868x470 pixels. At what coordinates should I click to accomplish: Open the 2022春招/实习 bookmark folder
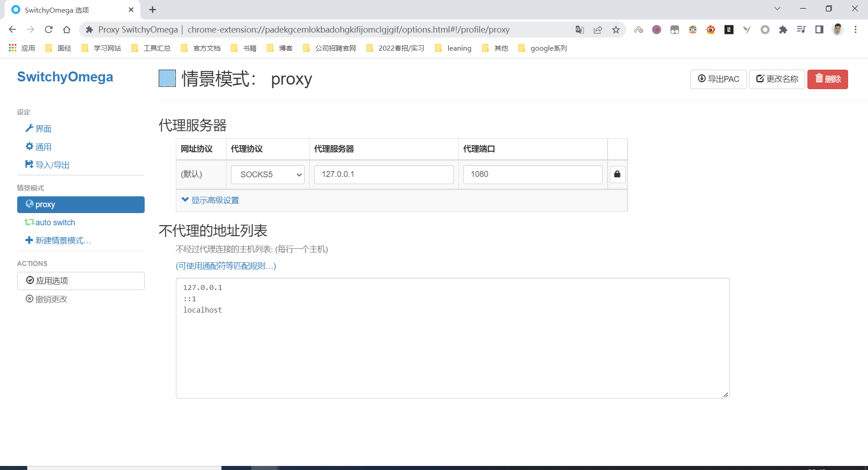395,48
